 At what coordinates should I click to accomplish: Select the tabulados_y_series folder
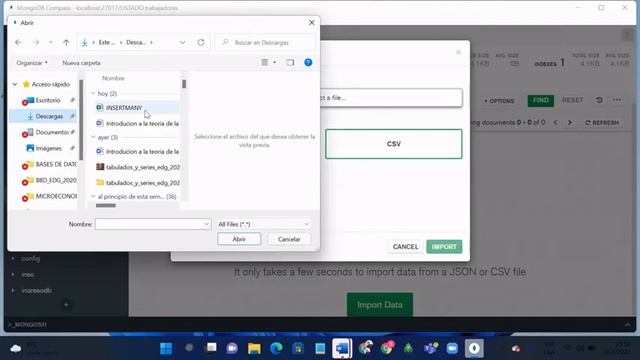click(x=137, y=182)
